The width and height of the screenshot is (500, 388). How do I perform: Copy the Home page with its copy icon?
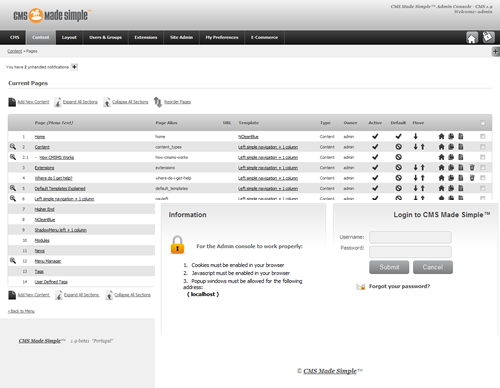pyautogui.click(x=451, y=136)
